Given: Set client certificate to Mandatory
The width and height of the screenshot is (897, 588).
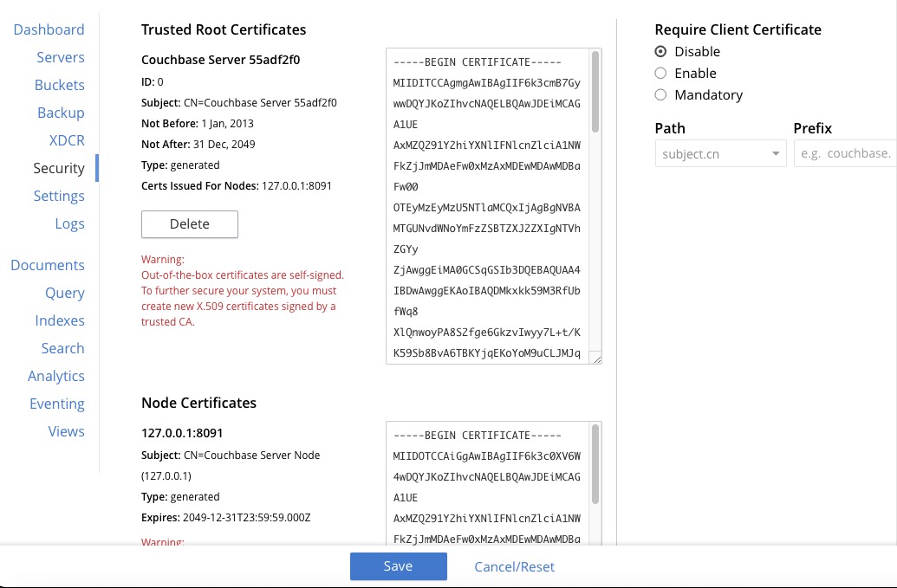Looking at the screenshot, I should 660,94.
